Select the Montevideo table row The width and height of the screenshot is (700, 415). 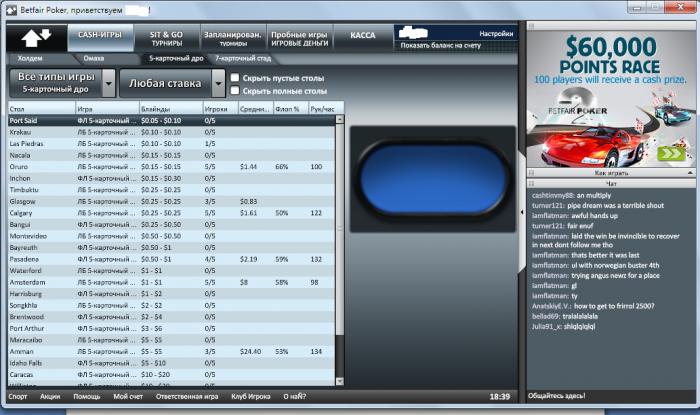[x=171, y=236]
